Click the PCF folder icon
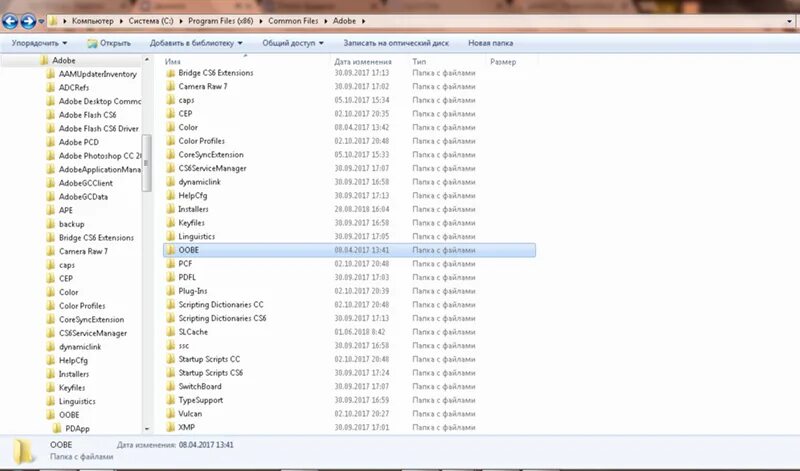 [171, 264]
